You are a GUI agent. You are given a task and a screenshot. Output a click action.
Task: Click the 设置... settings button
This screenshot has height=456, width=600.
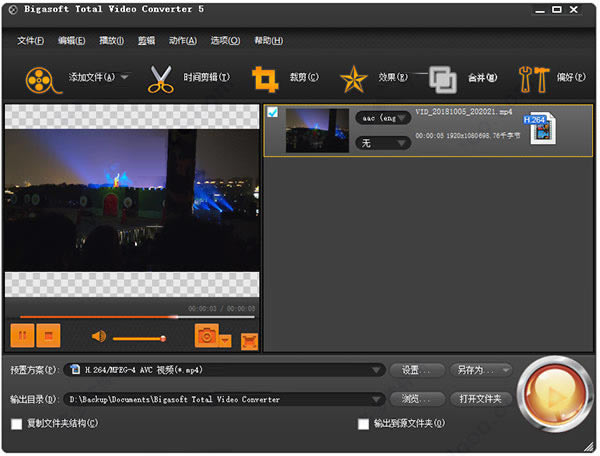417,370
